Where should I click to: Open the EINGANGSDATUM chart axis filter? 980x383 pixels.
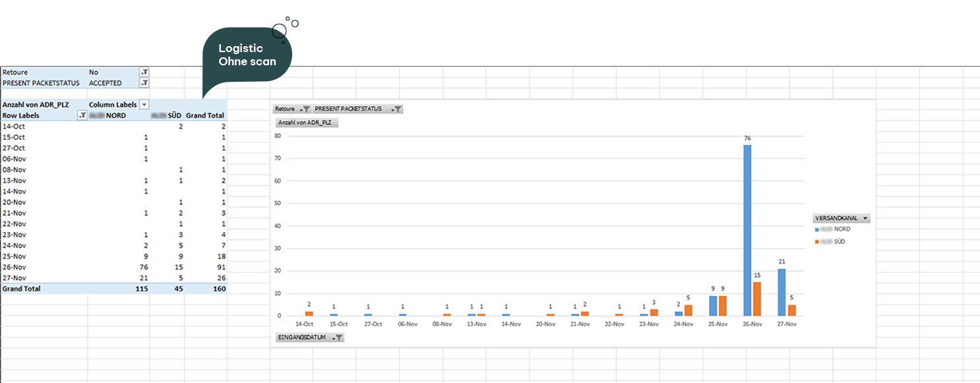click(309, 338)
